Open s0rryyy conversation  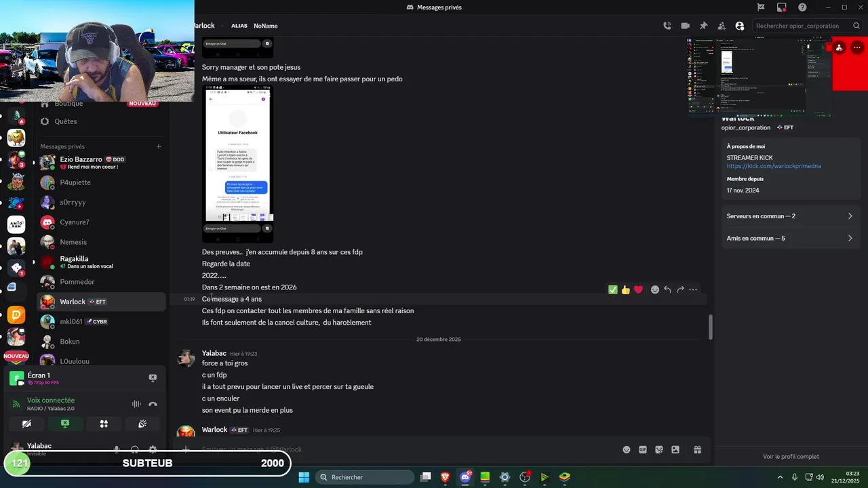(x=101, y=202)
